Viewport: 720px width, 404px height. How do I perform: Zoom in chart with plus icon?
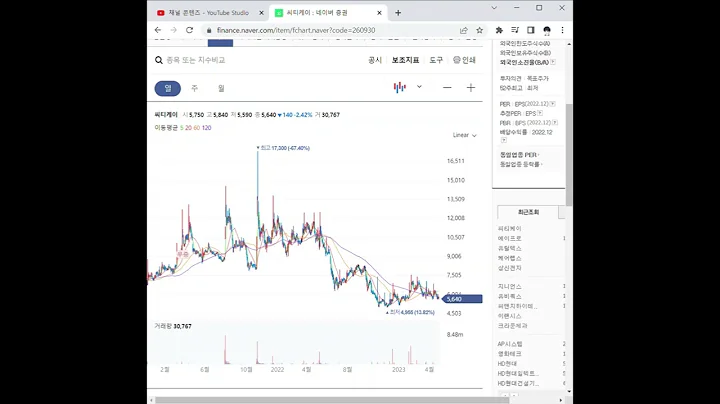[x=471, y=88]
